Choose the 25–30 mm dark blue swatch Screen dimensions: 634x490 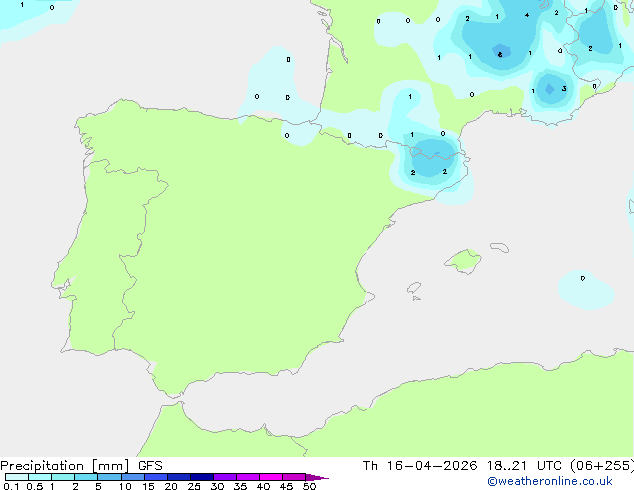[202, 477]
